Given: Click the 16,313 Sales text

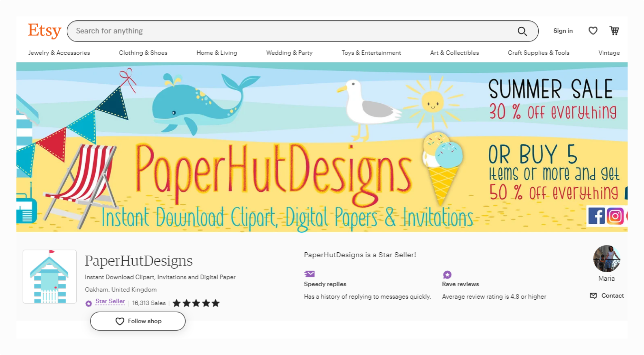Looking at the screenshot, I should 149,303.
